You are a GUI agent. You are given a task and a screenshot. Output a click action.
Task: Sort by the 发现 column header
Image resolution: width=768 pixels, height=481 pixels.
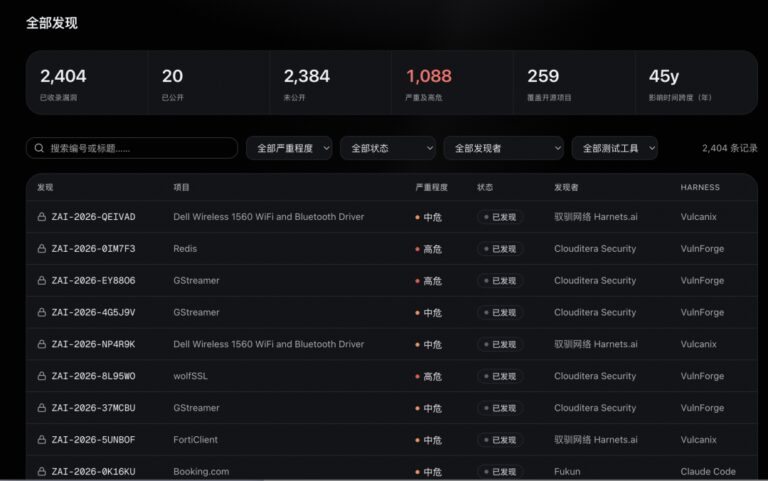click(x=45, y=187)
